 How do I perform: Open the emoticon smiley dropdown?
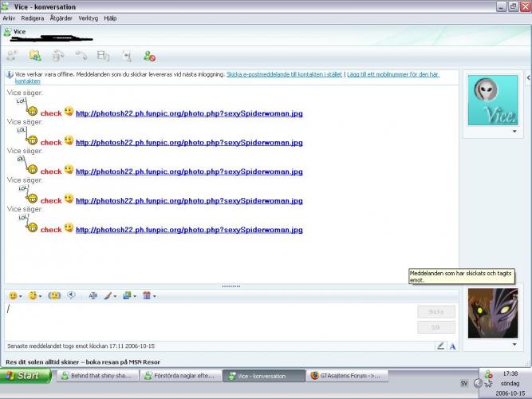pos(15,295)
